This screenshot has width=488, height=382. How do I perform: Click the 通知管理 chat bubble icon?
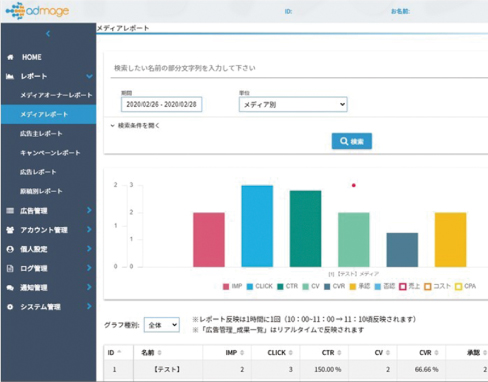coord(10,288)
